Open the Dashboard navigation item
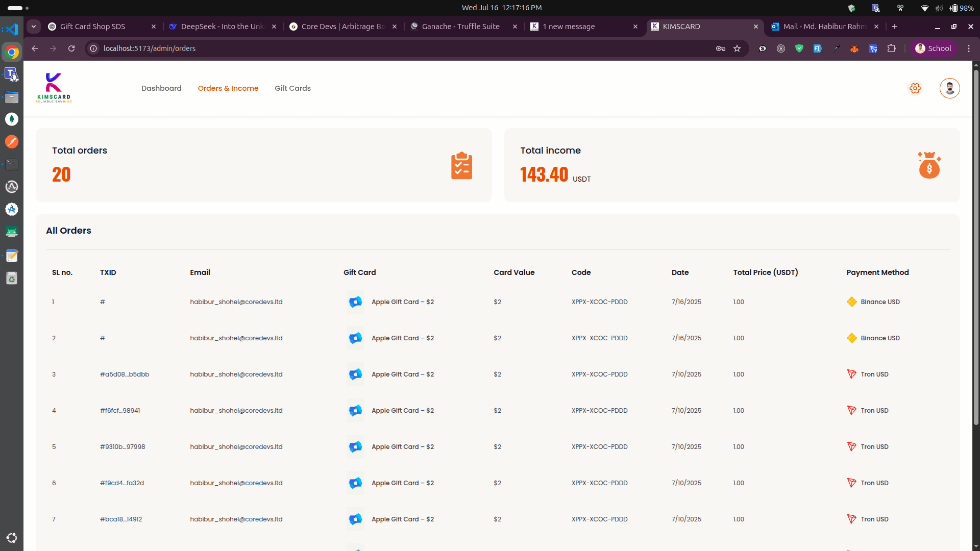 161,88
